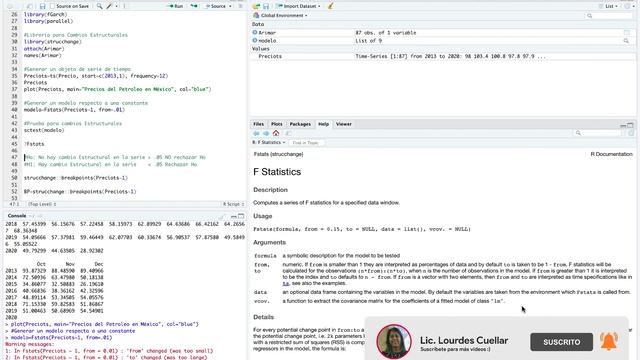Open Help home page
Viewport: 640px width, 360px height.
tap(276, 133)
